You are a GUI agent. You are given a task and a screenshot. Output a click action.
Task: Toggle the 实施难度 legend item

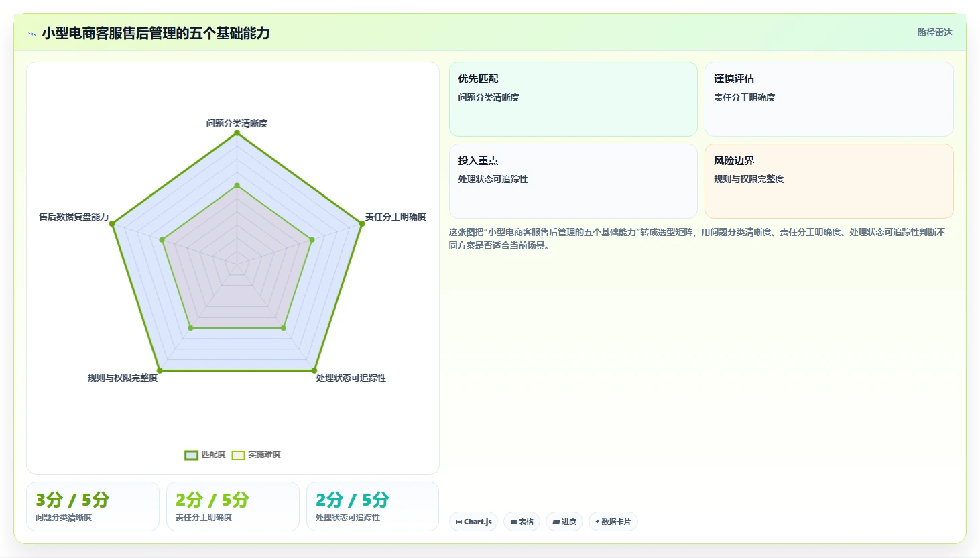pos(256,455)
